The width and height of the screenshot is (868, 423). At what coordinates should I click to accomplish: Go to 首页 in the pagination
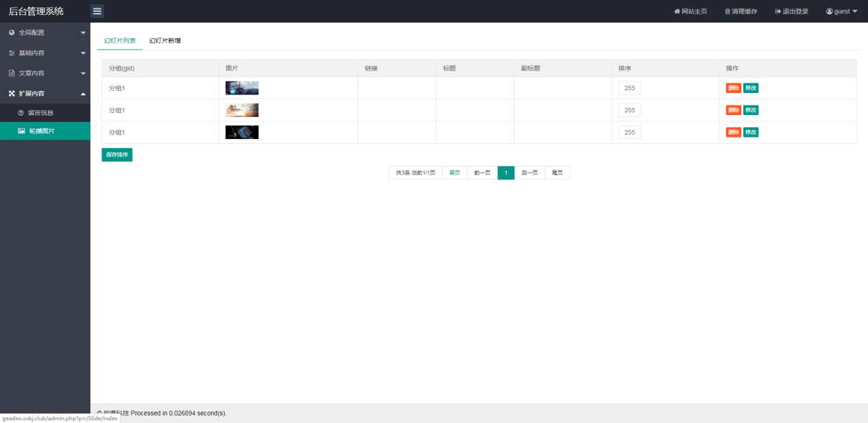coord(454,173)
